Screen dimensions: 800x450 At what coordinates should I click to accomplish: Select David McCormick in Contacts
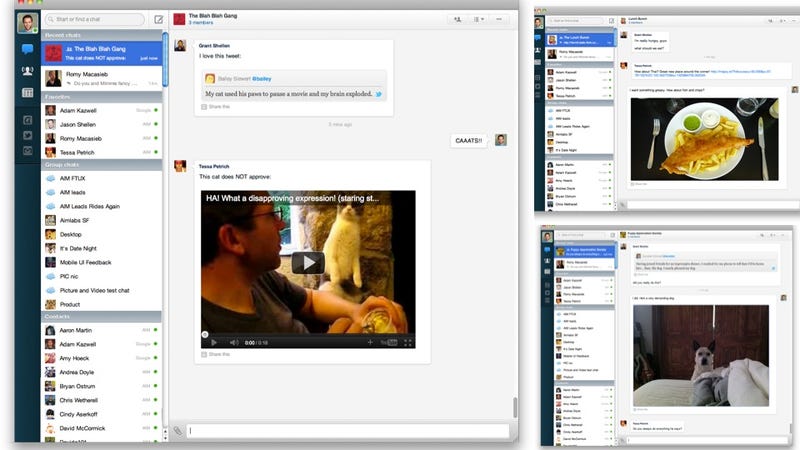[x=102, y=429]
